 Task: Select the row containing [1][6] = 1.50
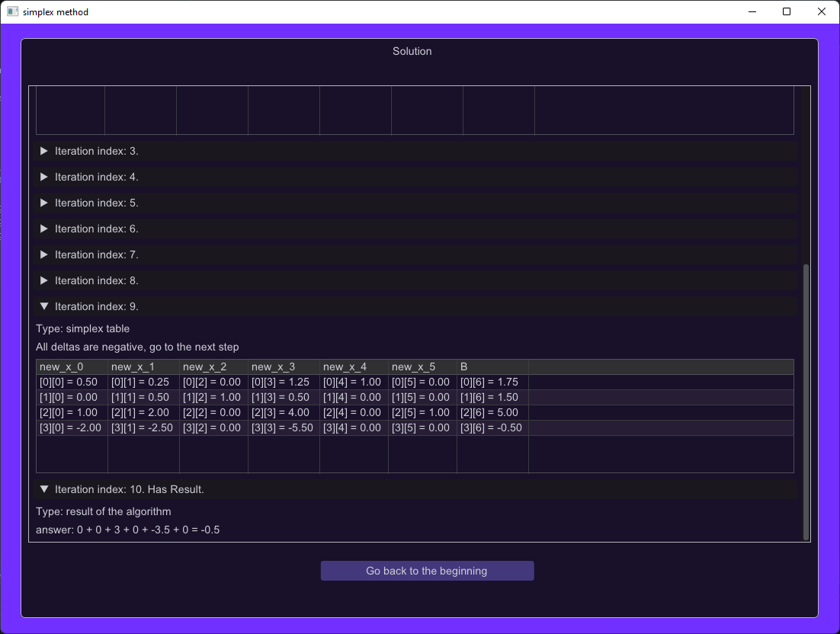point(492,397)
